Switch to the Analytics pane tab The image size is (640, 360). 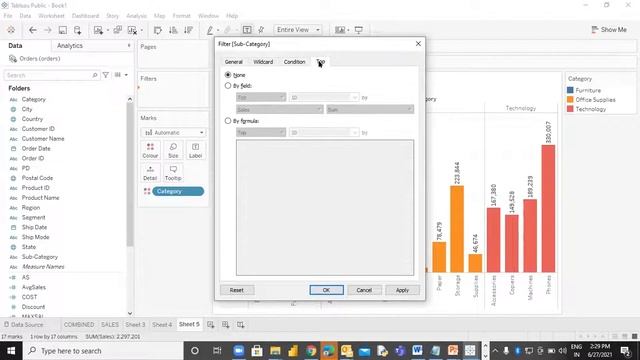tap(70, 46)
